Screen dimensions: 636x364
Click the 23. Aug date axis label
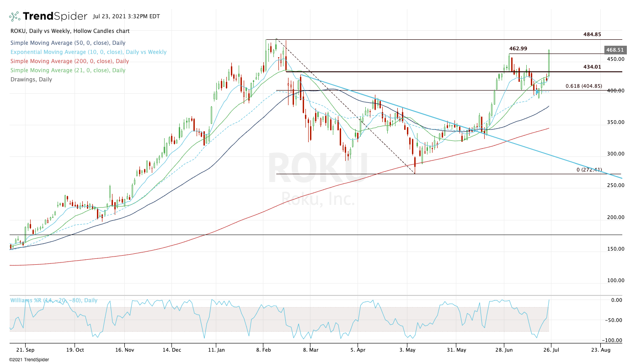coord(602,349)
